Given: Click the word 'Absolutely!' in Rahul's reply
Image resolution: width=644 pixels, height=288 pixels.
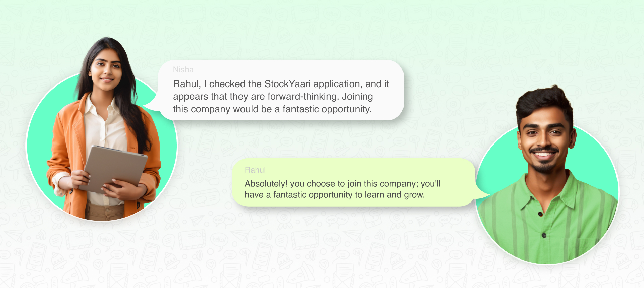Looking at the screenshot, I should (266, 184).
